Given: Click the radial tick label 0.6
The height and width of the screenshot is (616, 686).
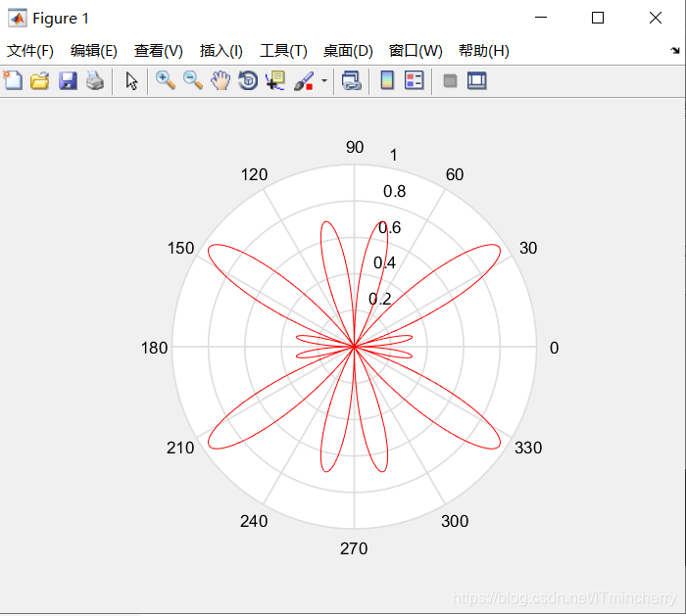Looking at the screenshot, I should point(389,228).
